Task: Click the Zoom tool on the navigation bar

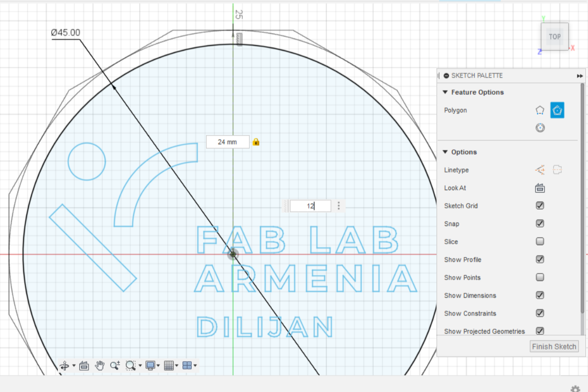Action: point(115,365)
